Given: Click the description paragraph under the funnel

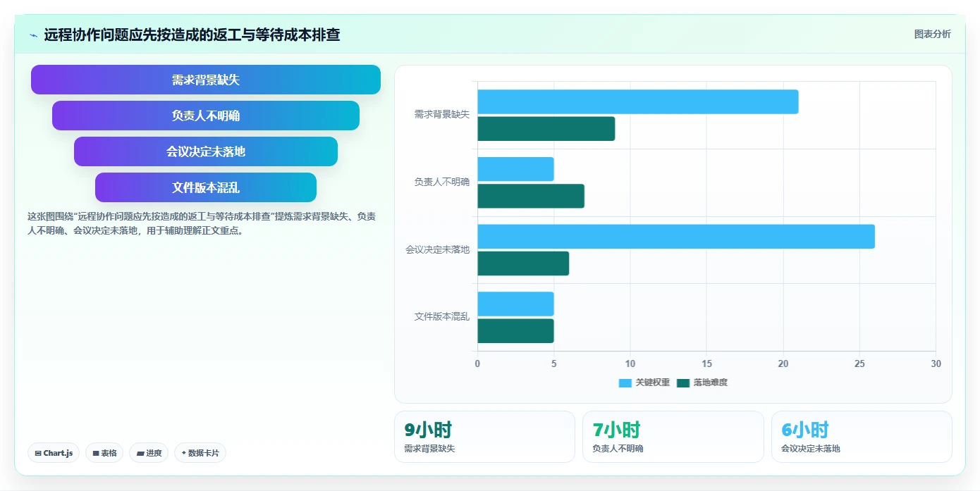Looking at the screenshot, I should [202, 223].
